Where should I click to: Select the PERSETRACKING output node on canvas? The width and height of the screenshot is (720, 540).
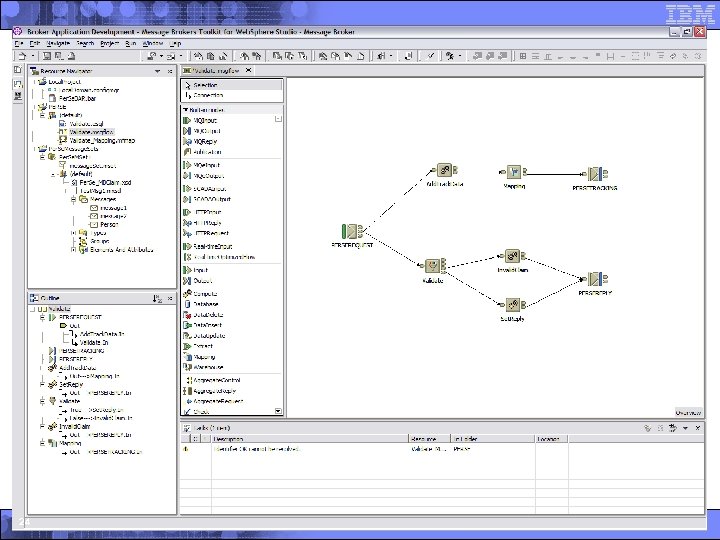point(595,174)
